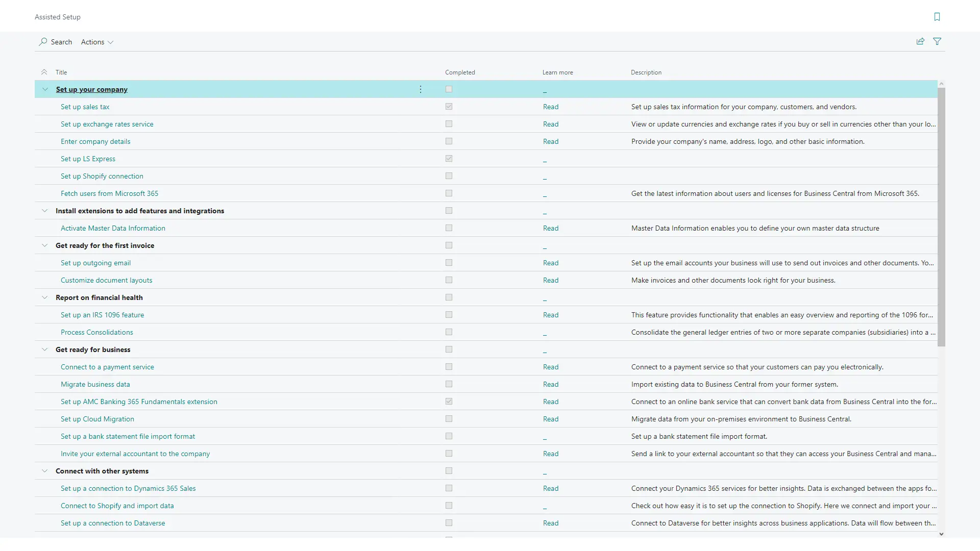Screen dimensions: 980x551
Task: Click the vertical scrollbar thumb
Action: point(941,217)
